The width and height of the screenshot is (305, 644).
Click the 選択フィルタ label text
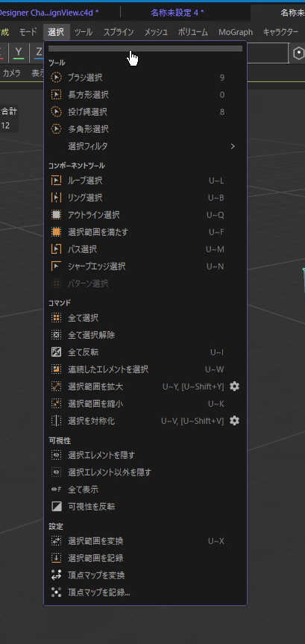[88, 146]
